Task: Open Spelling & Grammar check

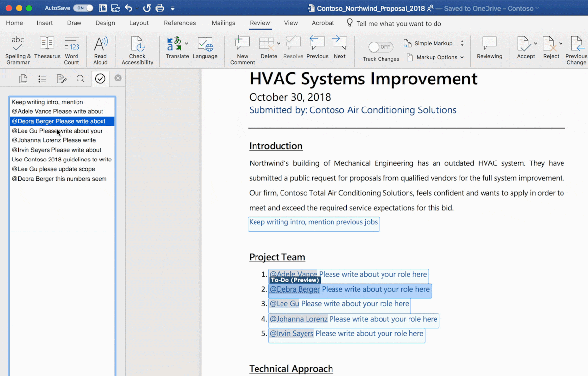Action: pyautogui.click(x=18, y=51)
